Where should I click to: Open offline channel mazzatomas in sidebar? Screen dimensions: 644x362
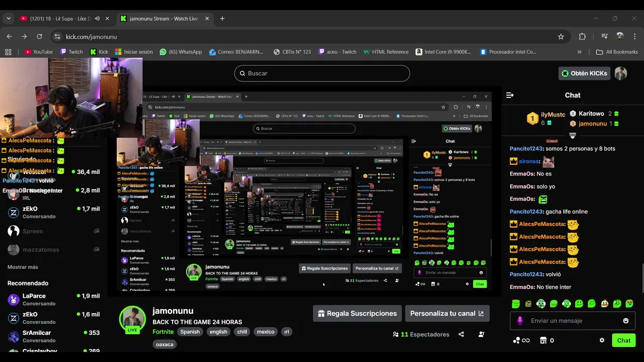pos(53,249)
